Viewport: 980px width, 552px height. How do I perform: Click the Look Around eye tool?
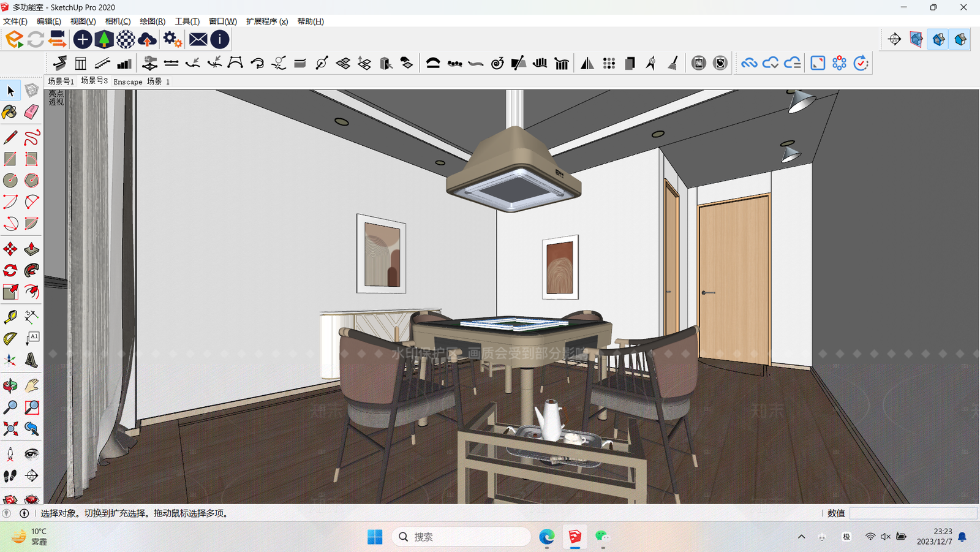(32, 454)
